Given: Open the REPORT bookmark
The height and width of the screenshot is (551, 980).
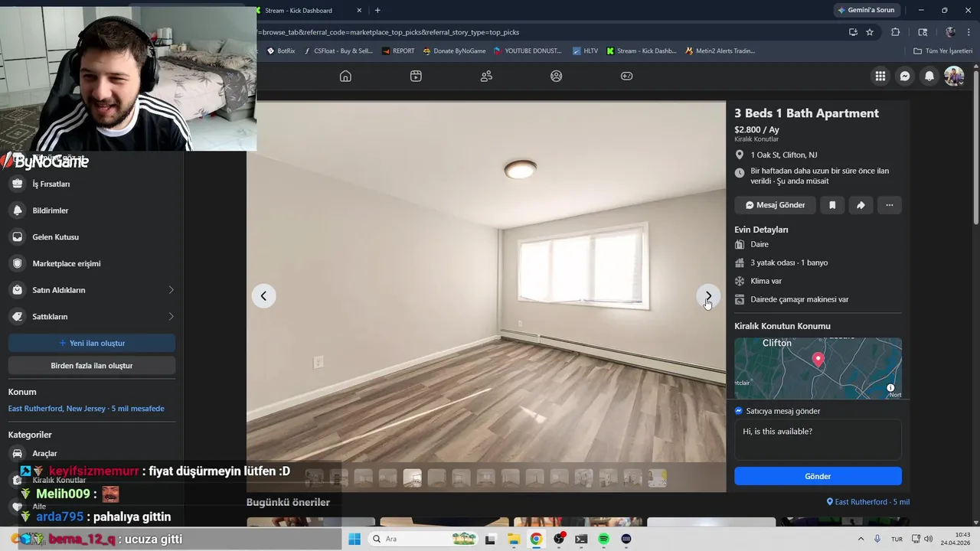Looking at the screenshot, I should (397, 51).
